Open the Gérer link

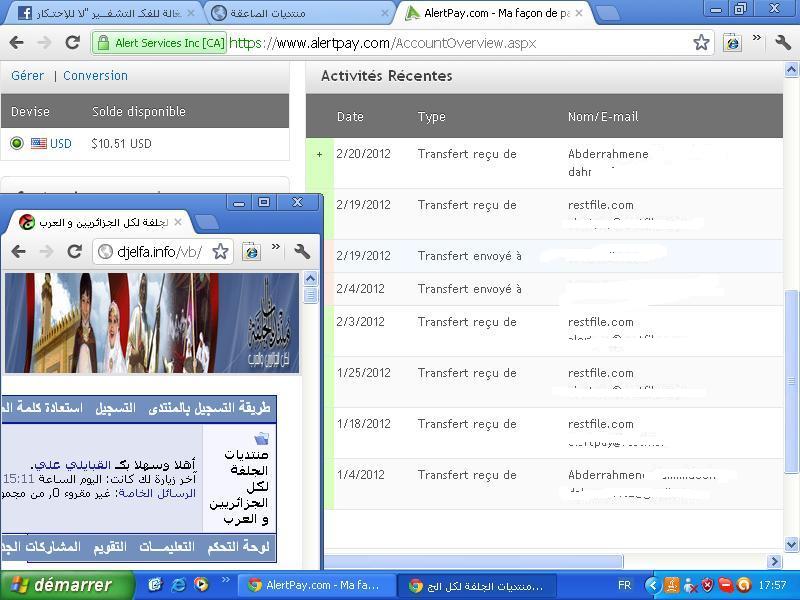click(28, 76)
